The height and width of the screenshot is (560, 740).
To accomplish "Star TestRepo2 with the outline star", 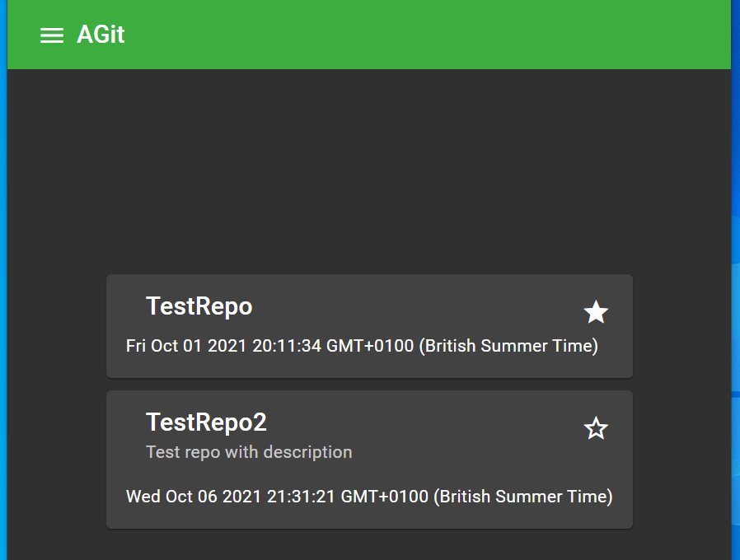I will pyautogui.click(x=596, y=428).
